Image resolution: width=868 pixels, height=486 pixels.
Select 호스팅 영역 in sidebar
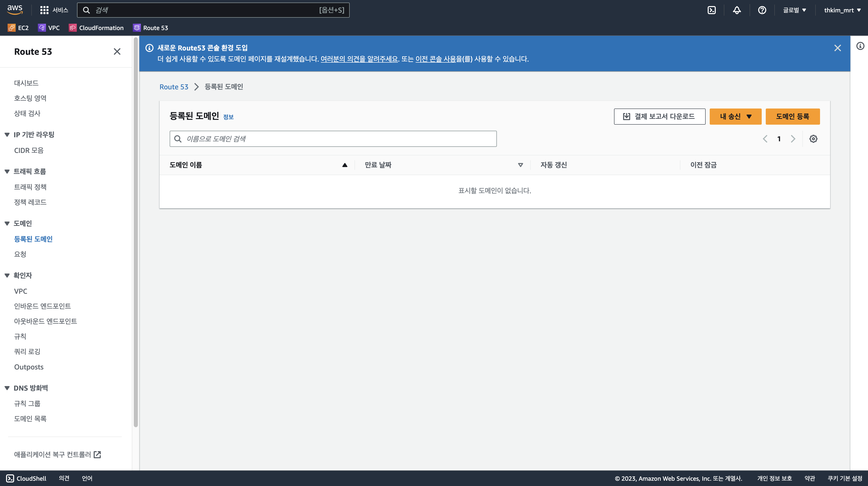pos(30,98)
